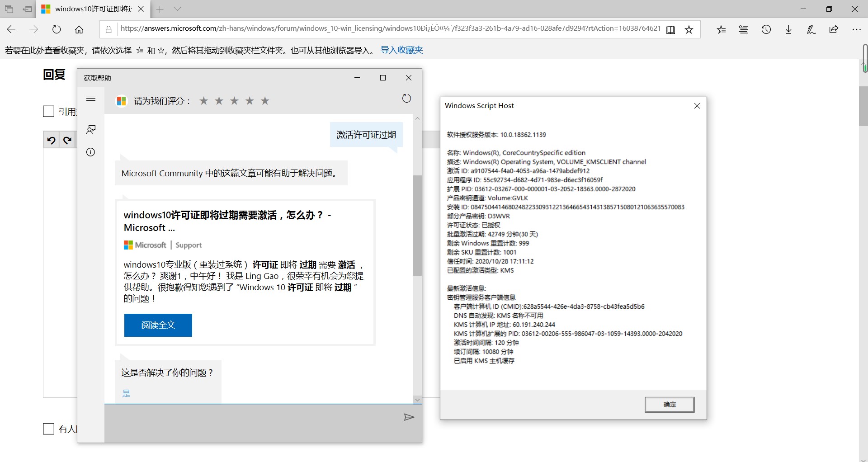Click the undo button in reply editor
This screenshot has width=868, height=462.
tap(52, 140)
